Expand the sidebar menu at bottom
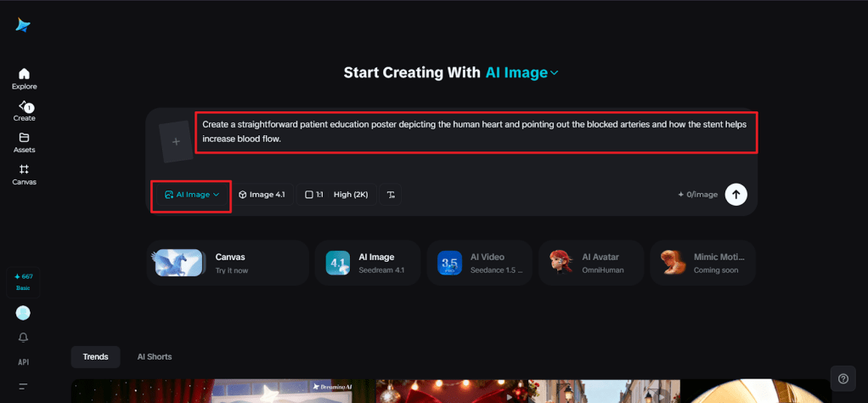 (x=23, y=386)
